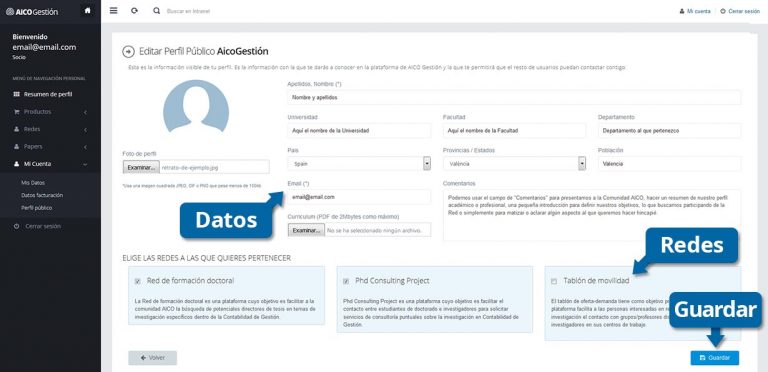Screen dimensions: 768x372
Task: Click the power icon beside sidebar Cerrar sesión
Action: point(17,227)
